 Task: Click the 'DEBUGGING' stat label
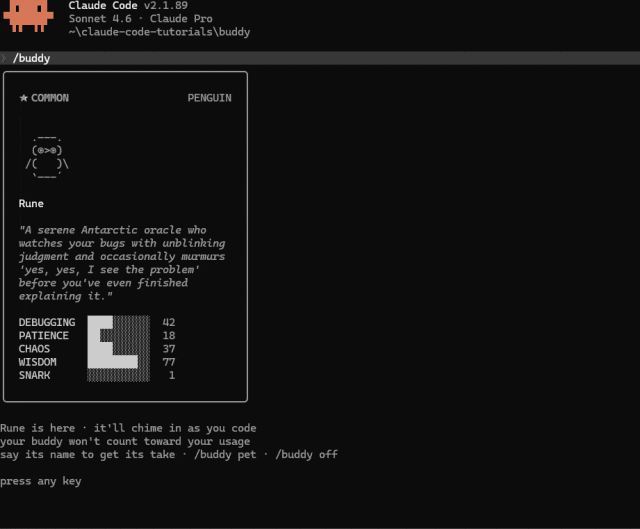47,322
